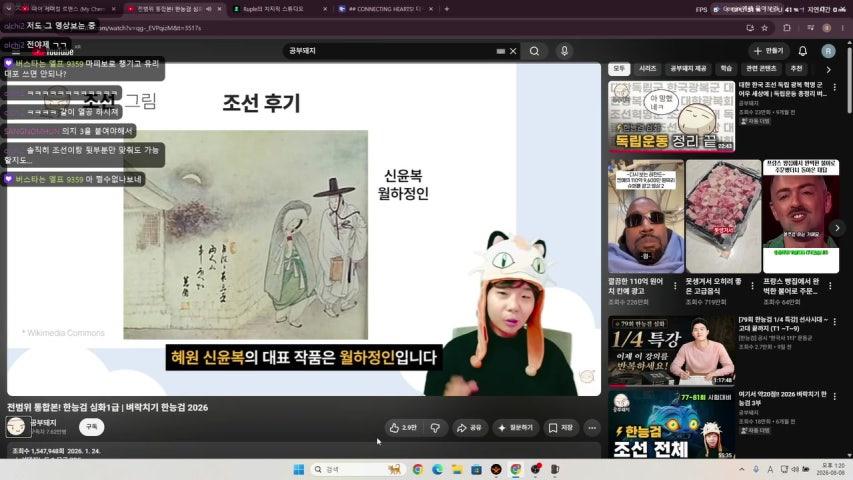853x480 pixels.
Task: Click the 만들기 create button
Action: 769,51
